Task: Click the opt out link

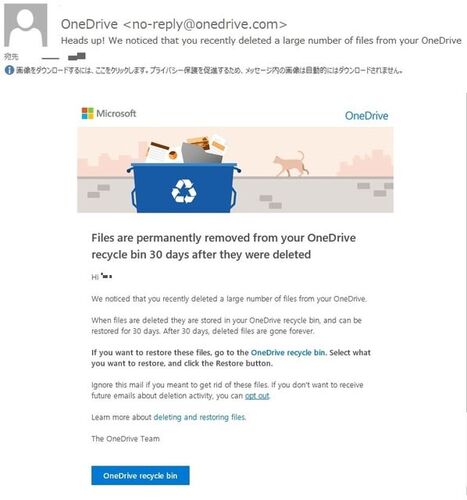Action: (257, 396)
